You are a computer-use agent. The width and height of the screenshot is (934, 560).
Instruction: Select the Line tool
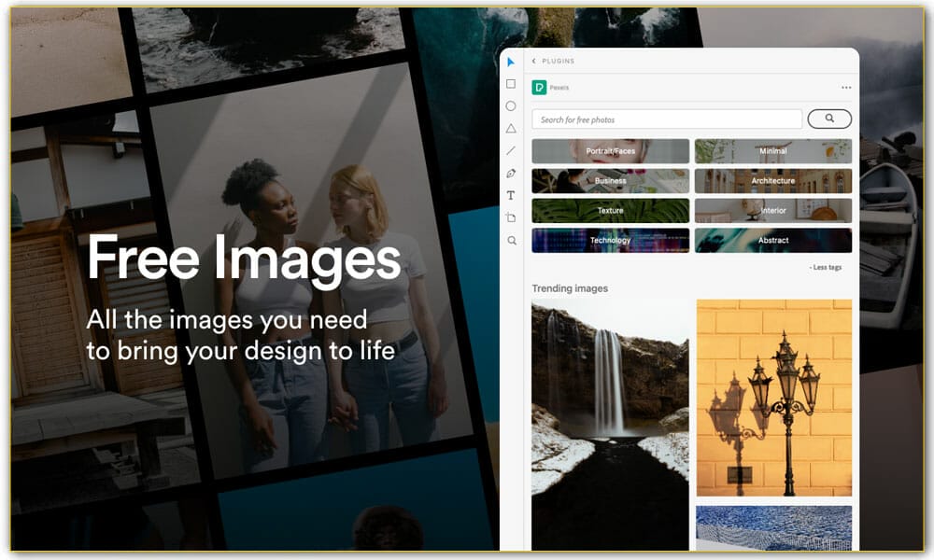click(x=511, y=150)
